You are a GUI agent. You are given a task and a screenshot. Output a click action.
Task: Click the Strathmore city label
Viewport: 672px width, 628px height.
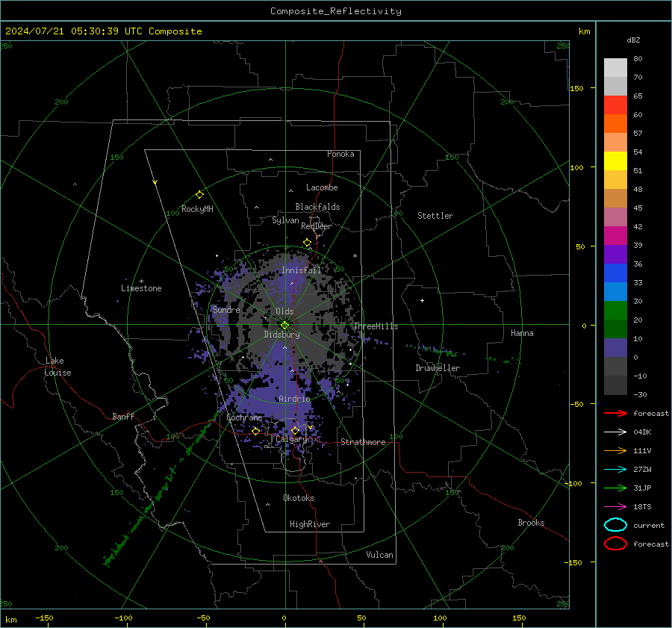[x=363, y=442]
